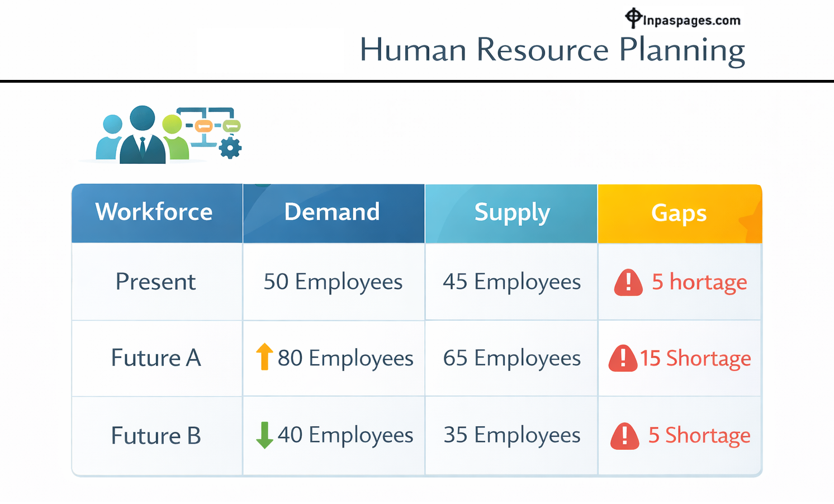834x504 pixels.
Task: Click the warning icon beside 15 Shortage
Action: 623,358
